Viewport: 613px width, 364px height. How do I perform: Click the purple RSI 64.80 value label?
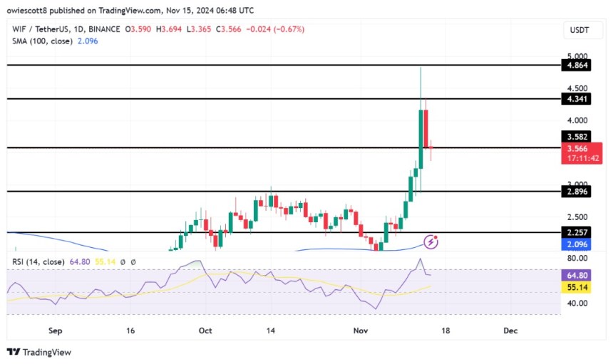point(576,276)
